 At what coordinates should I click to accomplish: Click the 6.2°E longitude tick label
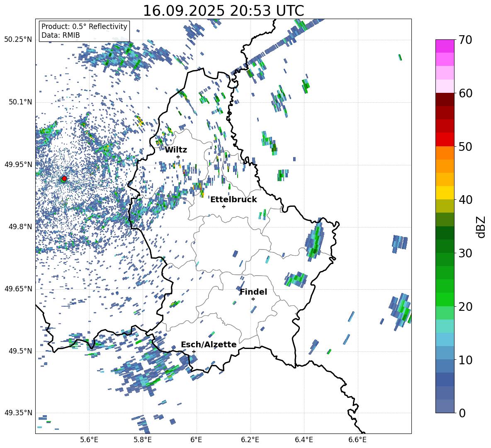coord(250,439)
